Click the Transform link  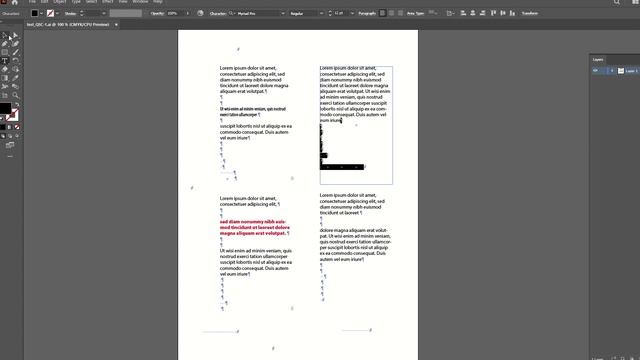click(530, 13)
